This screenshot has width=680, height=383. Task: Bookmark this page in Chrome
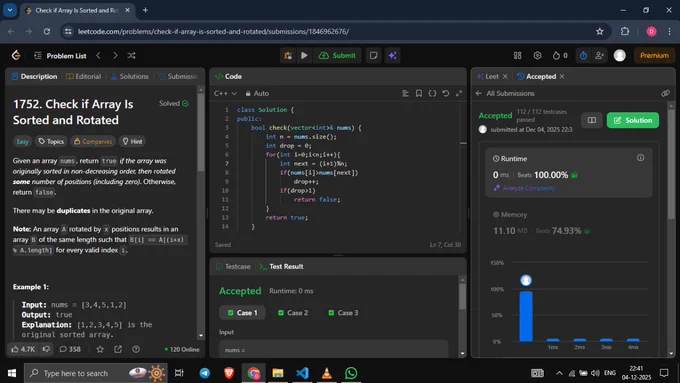[600, 31]
